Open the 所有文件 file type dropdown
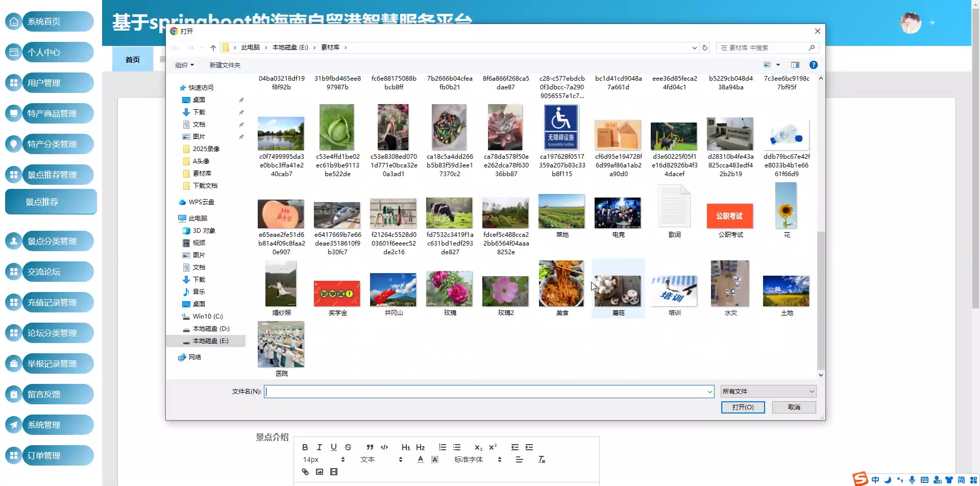980x486 pixels. coord(768,392)
